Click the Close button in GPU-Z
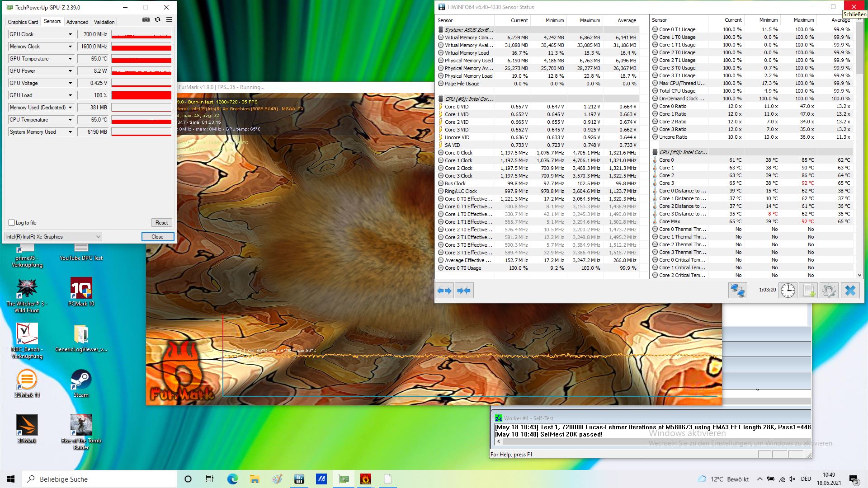 pos(157,237)
